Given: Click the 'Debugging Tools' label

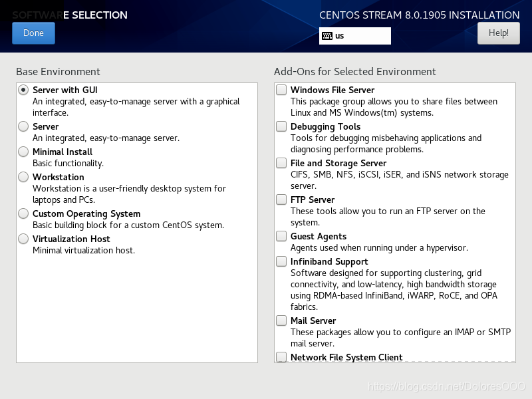Looking at the screenshot, I should [325, 126].
